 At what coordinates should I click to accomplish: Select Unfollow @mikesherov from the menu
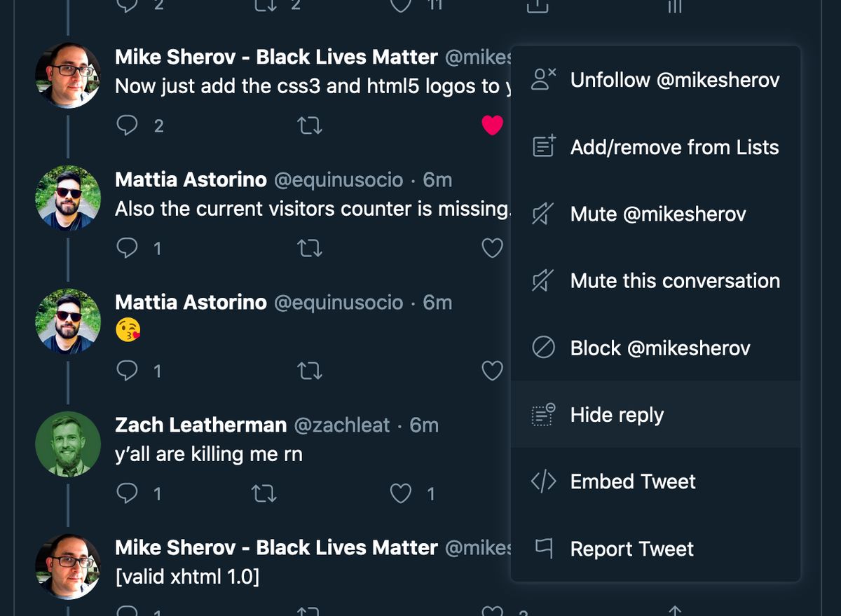coord(656,80)
